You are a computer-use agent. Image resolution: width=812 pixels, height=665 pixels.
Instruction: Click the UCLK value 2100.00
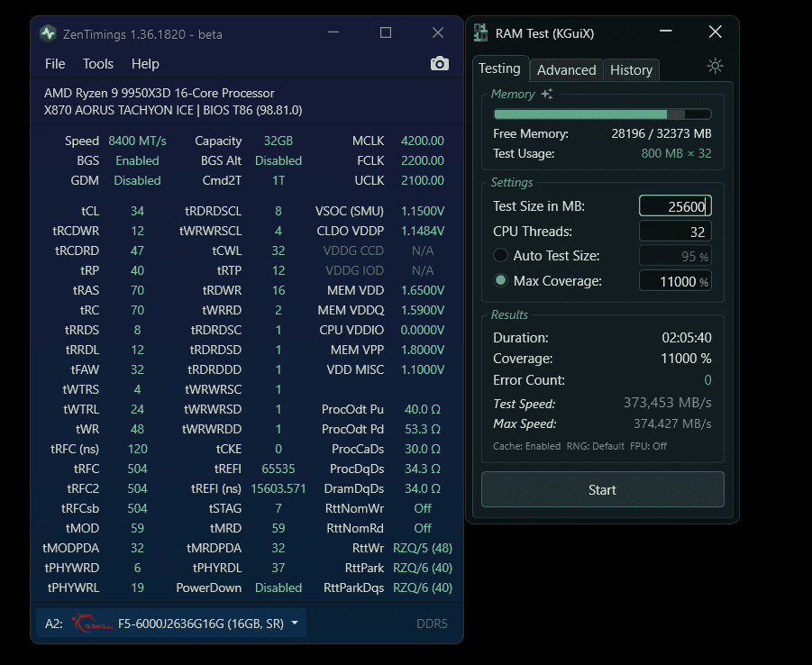click(x=422, y=180)
